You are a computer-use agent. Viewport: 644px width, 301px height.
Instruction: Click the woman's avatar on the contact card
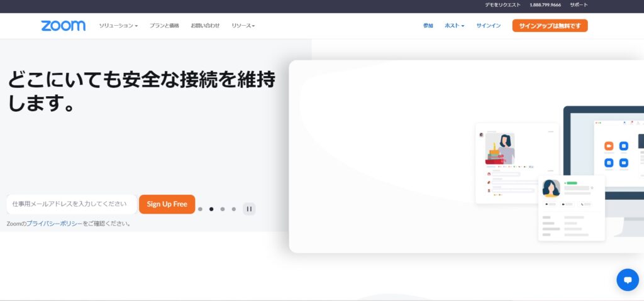[551, 188]
